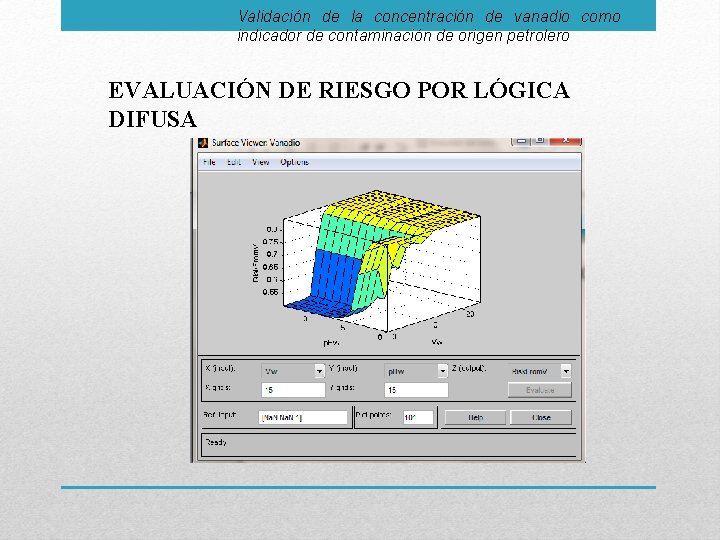720x540 pixels.
Task: Click the MATLAB icon in Surface Viewer title bar
Action: click(x=203, y=143)
